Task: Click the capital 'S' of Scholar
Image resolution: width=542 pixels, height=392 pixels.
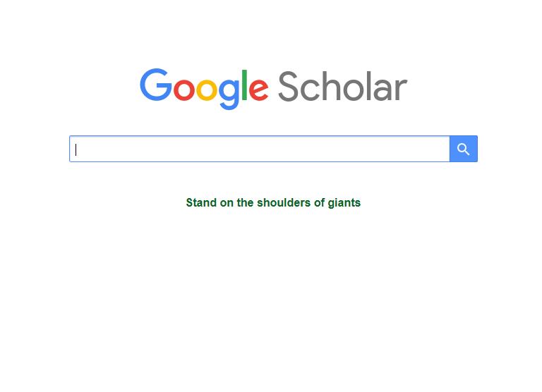Action: click(x=288, y=86)
